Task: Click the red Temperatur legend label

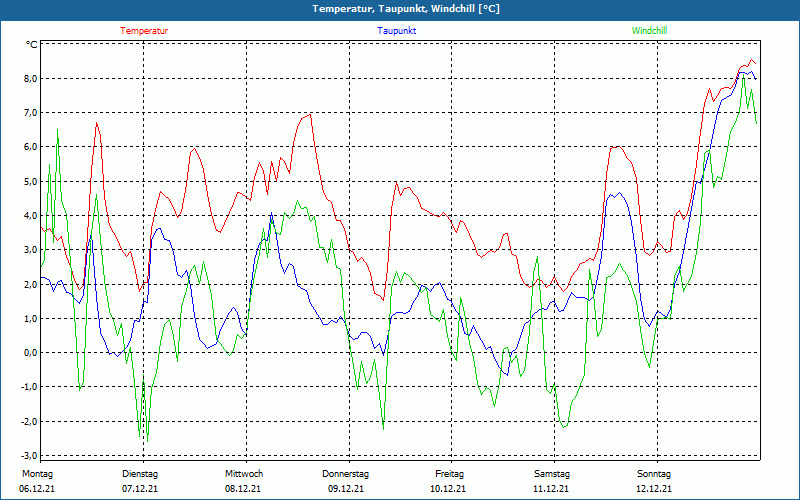Action: (144, 31)
